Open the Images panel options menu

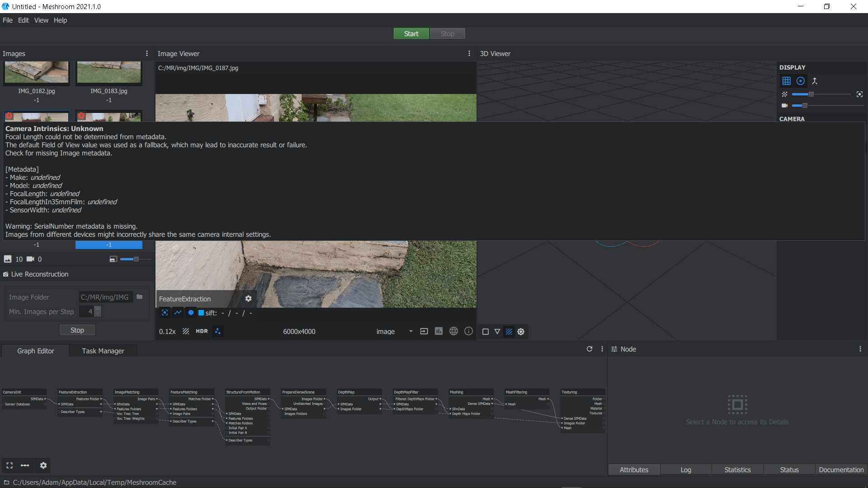146,53
